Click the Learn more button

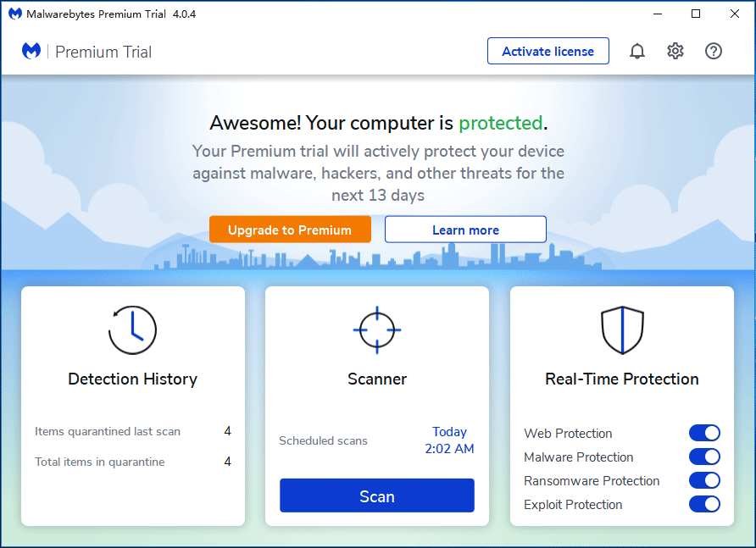point(465,230)
